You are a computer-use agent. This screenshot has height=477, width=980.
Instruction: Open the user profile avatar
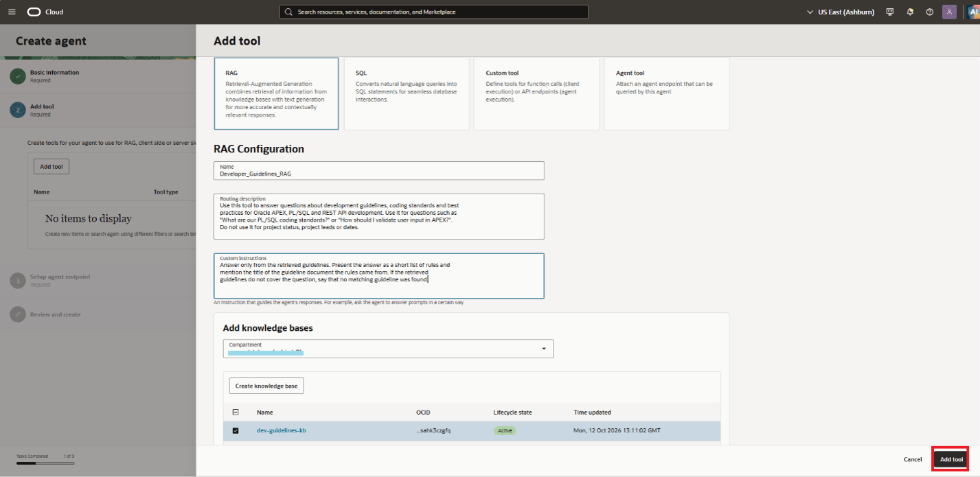tap(949, 12)
